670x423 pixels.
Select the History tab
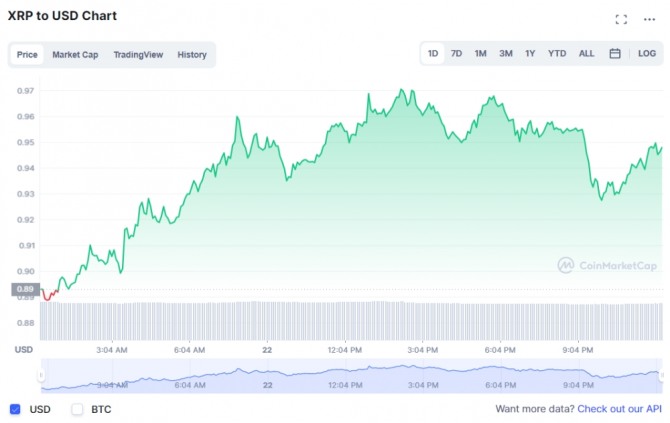192,55
